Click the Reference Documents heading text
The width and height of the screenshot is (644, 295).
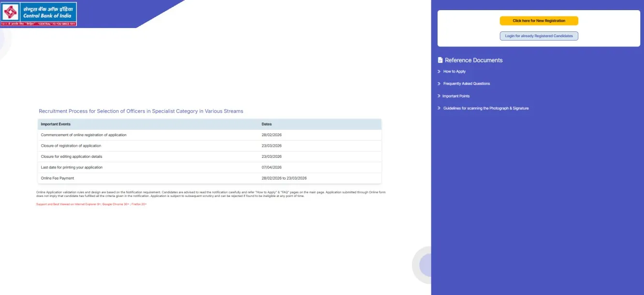[x=473, y=60]
